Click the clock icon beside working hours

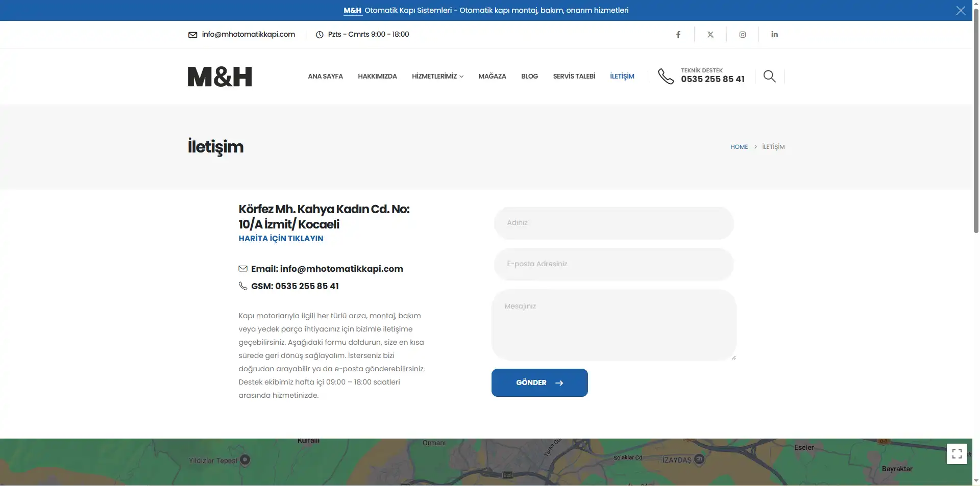(x=320, y=35)
